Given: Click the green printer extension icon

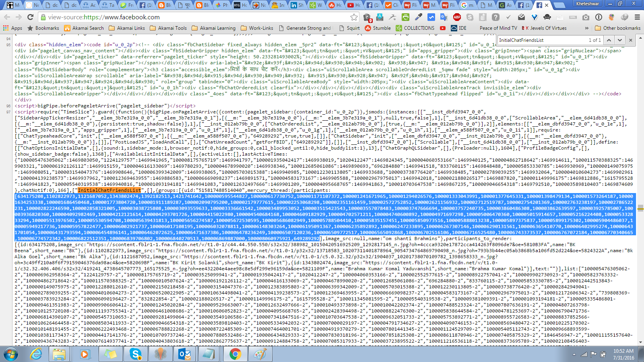Looking at the screenshot, I should tap(406, 17).
